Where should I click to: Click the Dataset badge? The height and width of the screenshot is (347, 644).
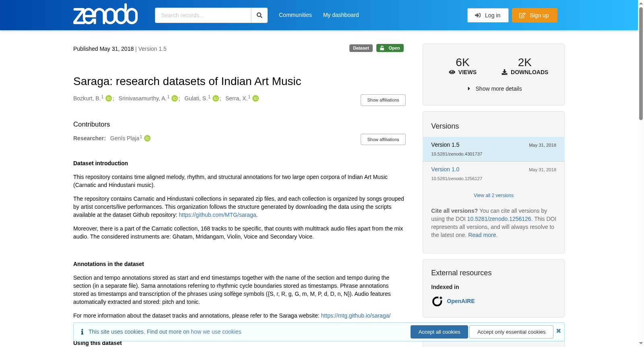(361, 48)
